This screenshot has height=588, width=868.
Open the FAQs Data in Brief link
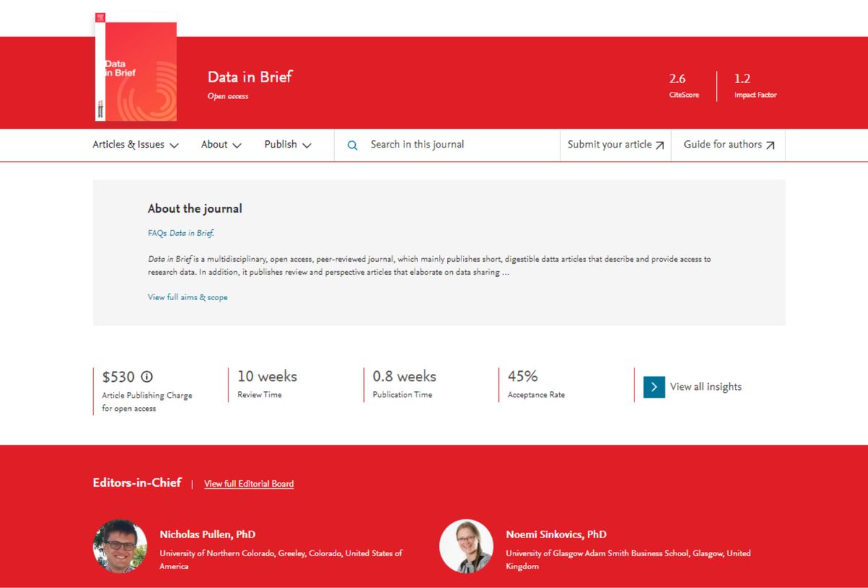[x=182, y=234]
